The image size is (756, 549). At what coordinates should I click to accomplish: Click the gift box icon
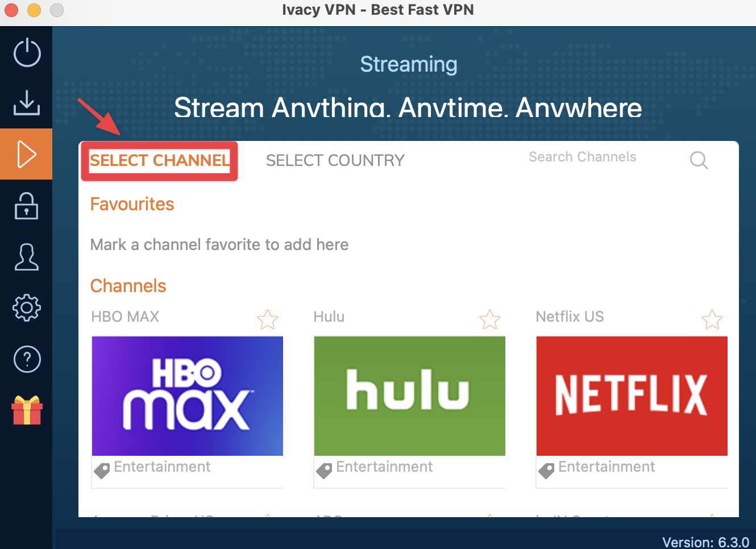27,410
